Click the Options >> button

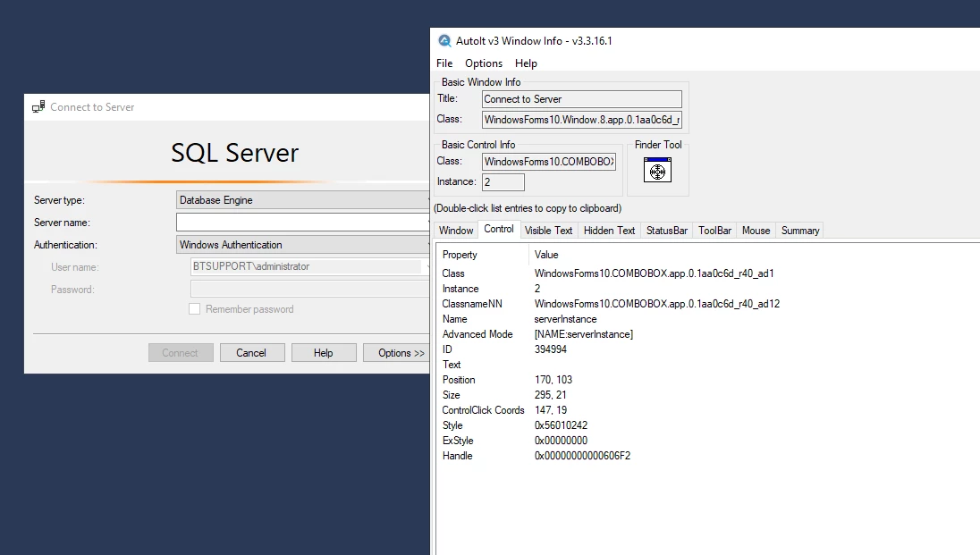[x=396, y=352]
